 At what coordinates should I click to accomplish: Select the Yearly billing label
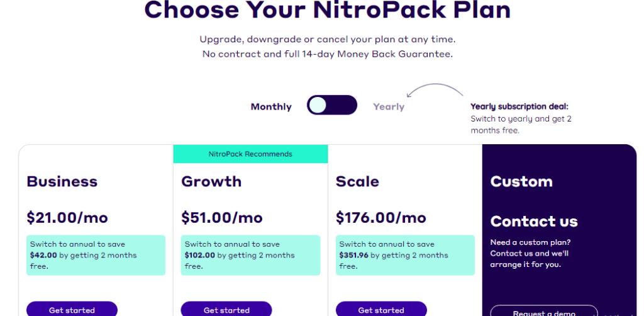point(389,107)
